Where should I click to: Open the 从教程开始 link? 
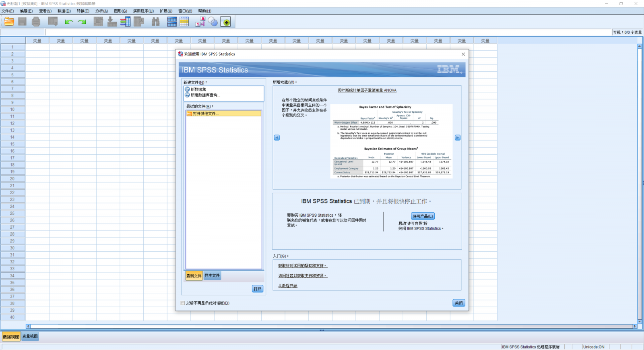click(x=288, y=286)
